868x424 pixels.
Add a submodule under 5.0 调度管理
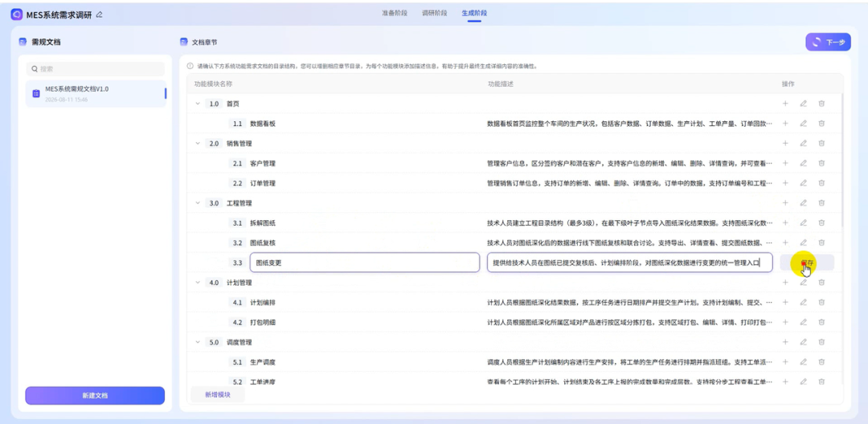coord(785,342)
